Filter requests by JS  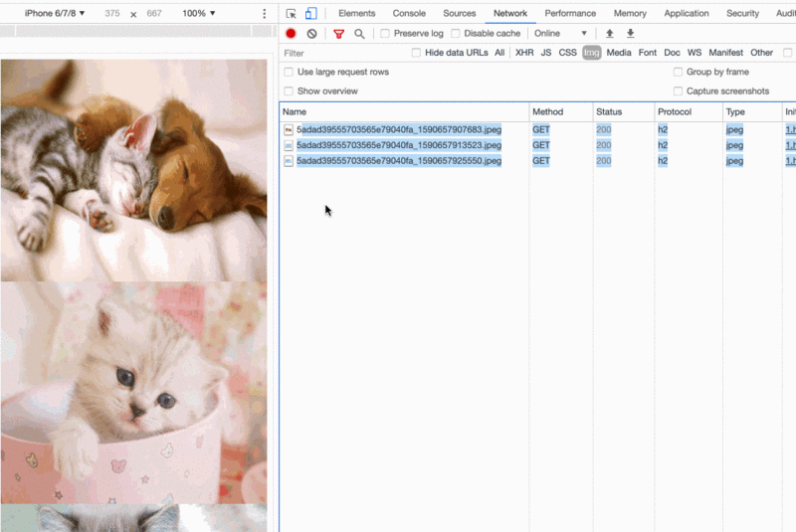[546, 53]
